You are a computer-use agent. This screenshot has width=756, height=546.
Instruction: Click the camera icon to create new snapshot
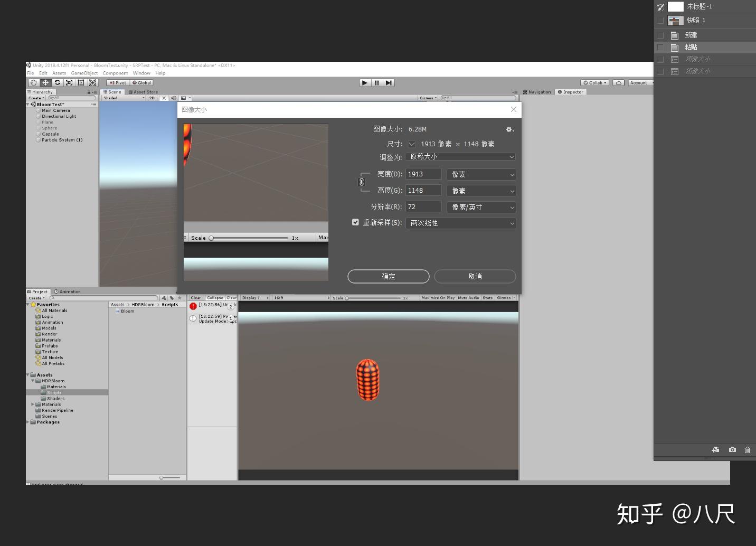click(732, 450)
